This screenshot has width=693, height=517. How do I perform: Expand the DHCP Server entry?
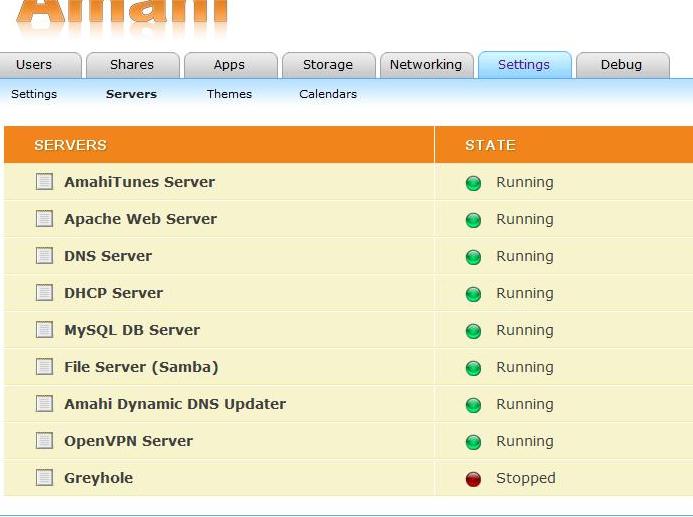coord(114,293)
